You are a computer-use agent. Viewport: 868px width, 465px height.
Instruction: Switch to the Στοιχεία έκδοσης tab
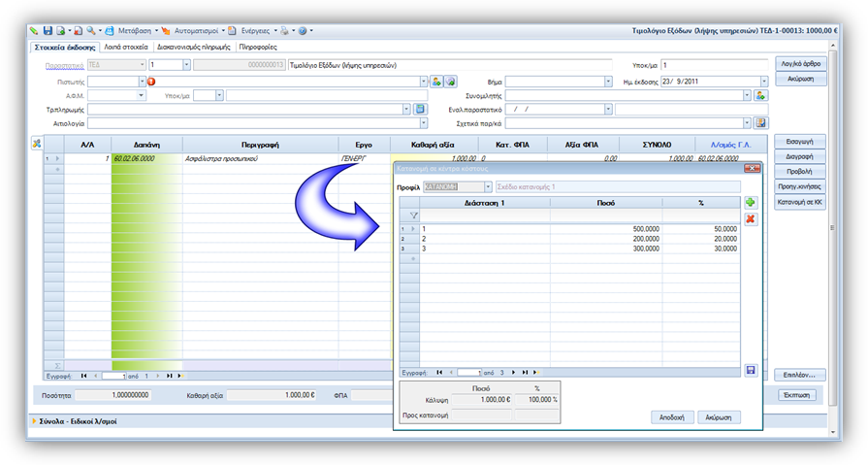pyautogui.click(x=65, y=48)
